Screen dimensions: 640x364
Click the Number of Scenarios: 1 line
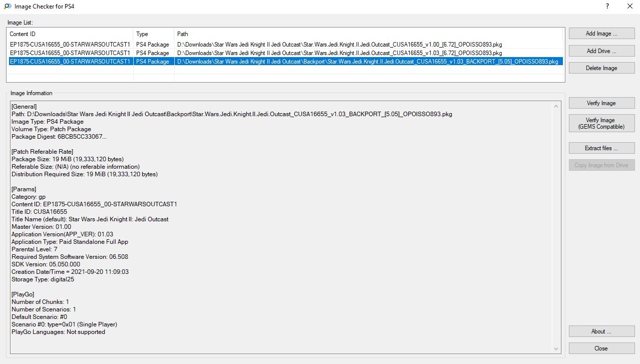(44, 309)
